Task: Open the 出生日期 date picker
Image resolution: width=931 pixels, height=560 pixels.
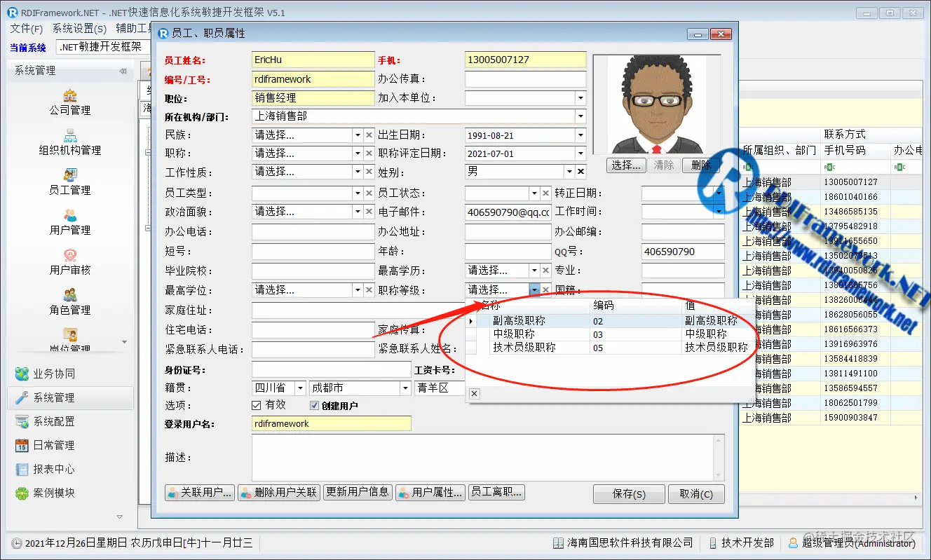Action: coord(579,135)
